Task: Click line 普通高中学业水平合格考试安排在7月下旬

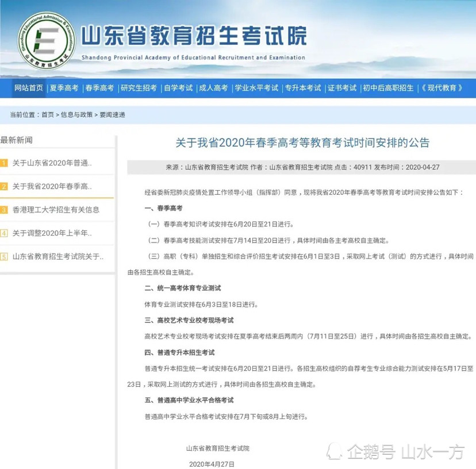Action: click(227, 417)
